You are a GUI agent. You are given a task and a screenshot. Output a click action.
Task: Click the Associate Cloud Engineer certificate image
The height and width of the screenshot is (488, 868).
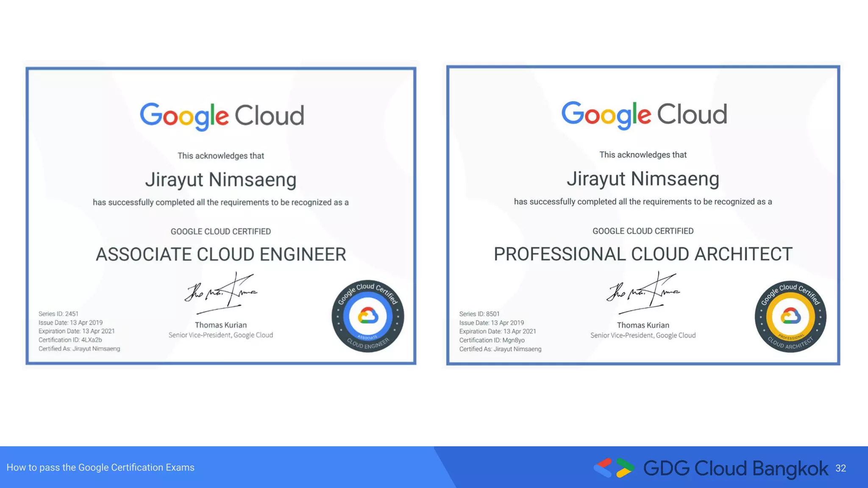[x=221, y=216]
